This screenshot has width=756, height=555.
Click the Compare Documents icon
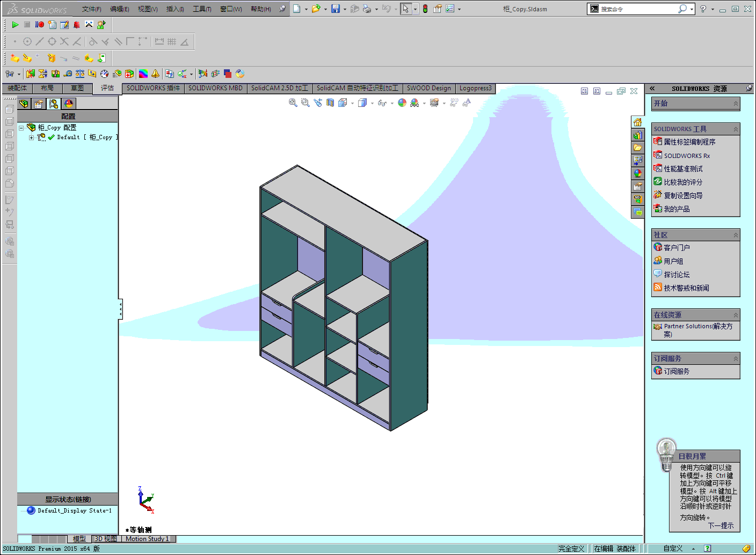(x=170, y=74)
